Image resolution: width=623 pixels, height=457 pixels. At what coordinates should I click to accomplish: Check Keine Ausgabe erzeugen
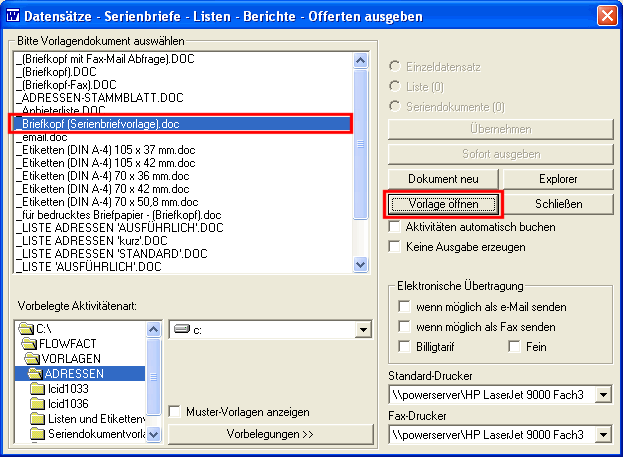[x=395, y=247]
